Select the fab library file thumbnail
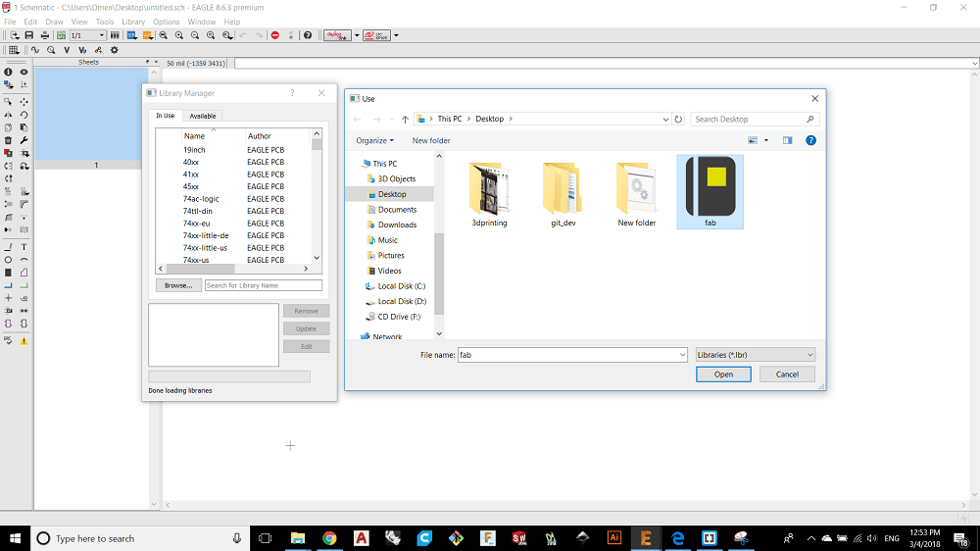This screenshot has width=980, height=551. [x=710, y=191]
